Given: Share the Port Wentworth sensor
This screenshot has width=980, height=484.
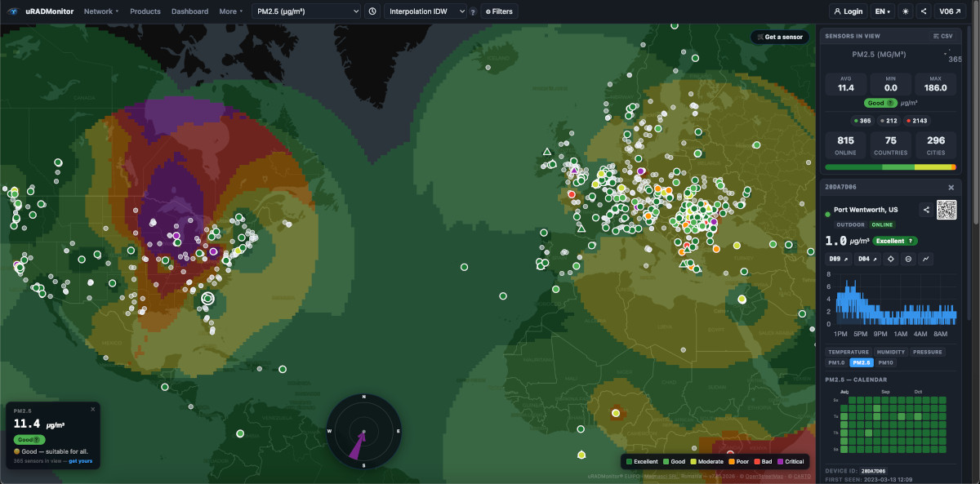Looking at the screenshot, I should tap(926, 210).
